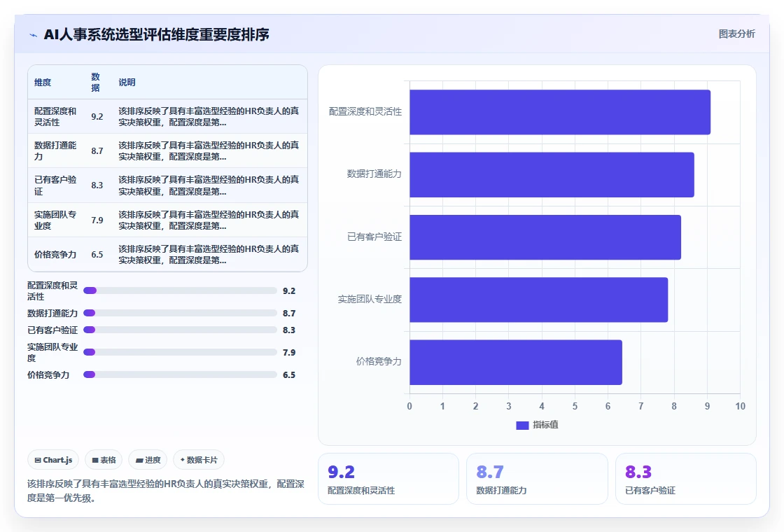Open the 8.3 已有客户验证 data card

pyautogui.click(x=685, y=479)
